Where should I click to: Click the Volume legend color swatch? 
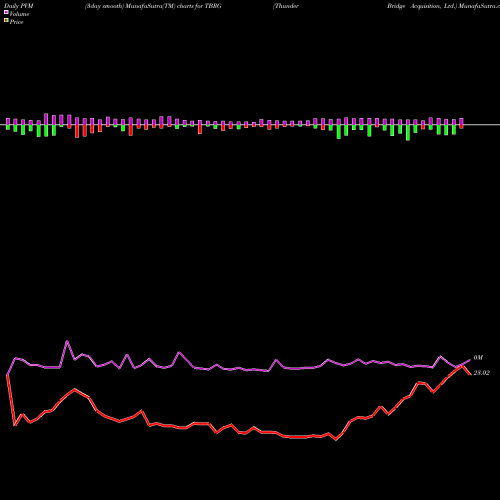[6, 12]
